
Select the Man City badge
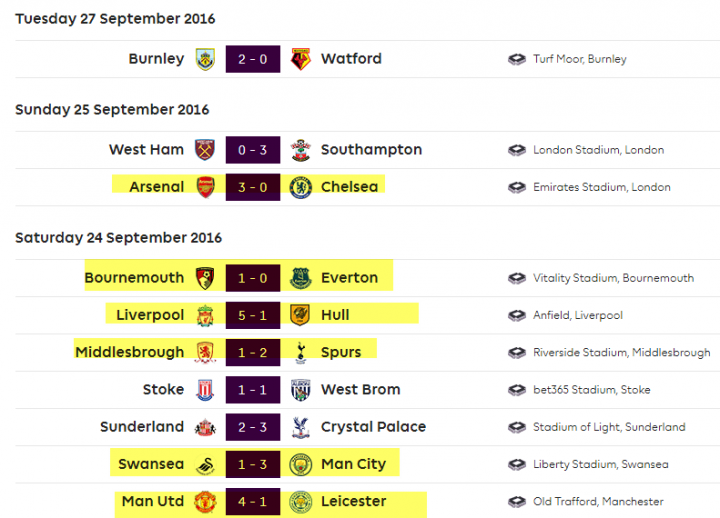tap(301, 464)
